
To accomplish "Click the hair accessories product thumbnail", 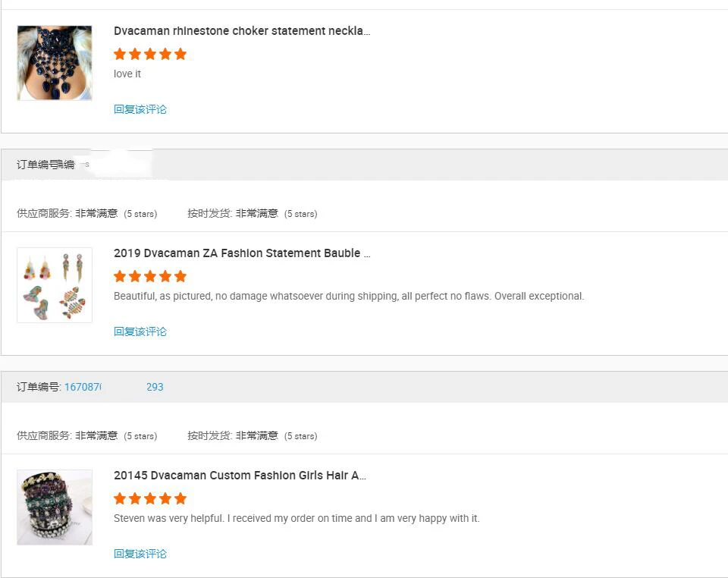I will pyautogui.click(x=55, y=507).
